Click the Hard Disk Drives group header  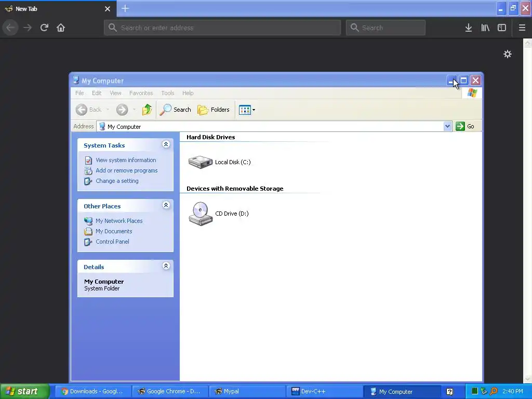click(x=211, y=137)
